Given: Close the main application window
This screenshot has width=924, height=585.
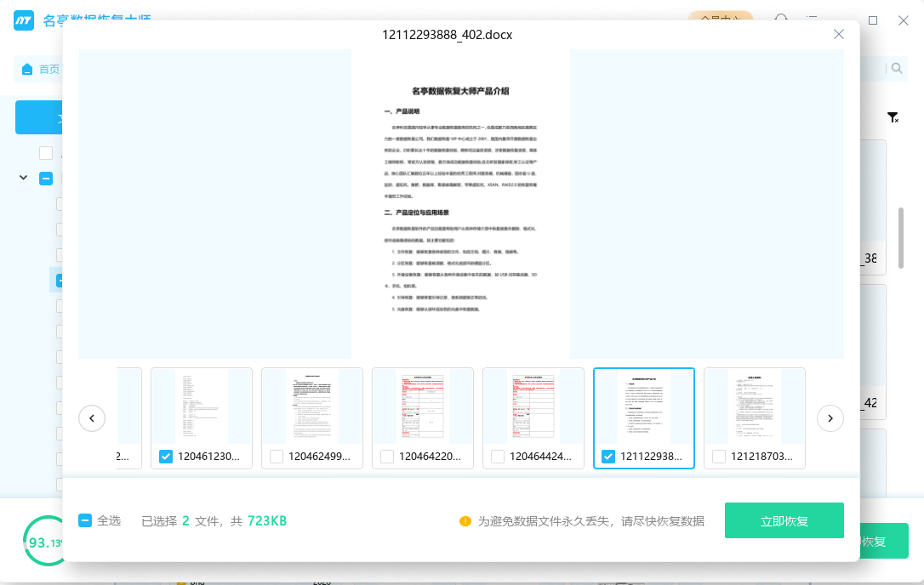Looking at the screenshot, I should (904, 20).
